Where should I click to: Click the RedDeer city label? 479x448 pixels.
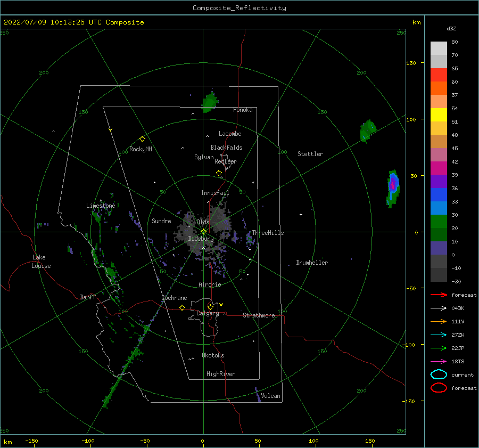[x=226, y=161]
